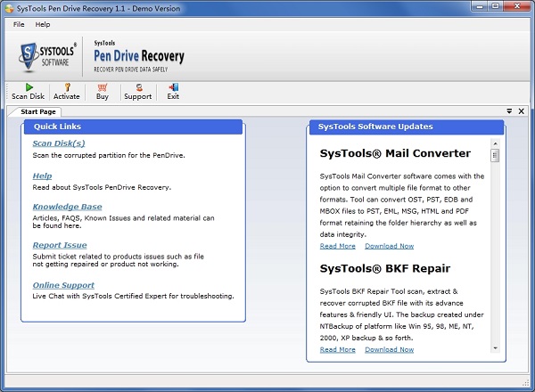Click the updates panel scrollbar thumb
Viewport: 535px width, 392px height.
coord(495,155)
